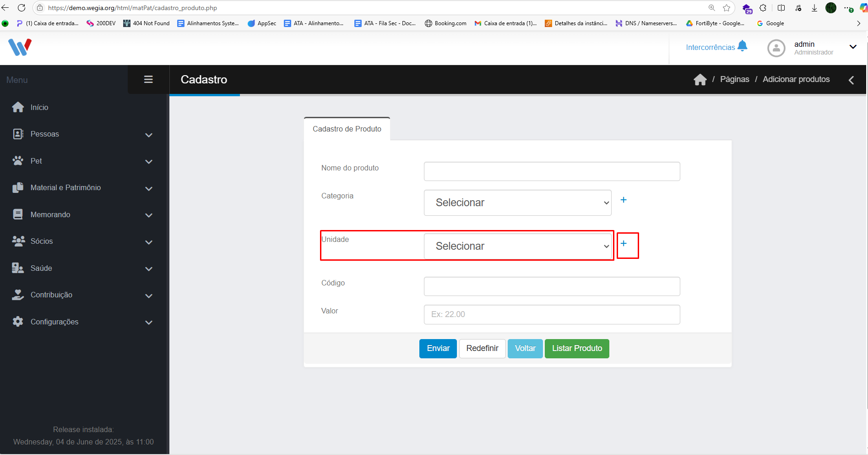Viewport: 868px width, 455px height.
Task: Open the Unidade Selecionar dropdown
Action: (x=517, y=246)
